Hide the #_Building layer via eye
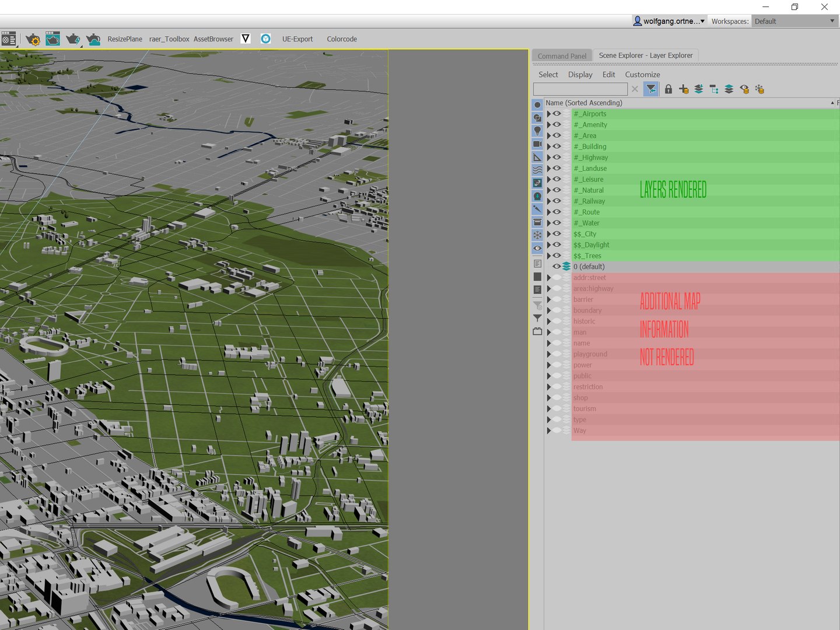 (557, 146)
